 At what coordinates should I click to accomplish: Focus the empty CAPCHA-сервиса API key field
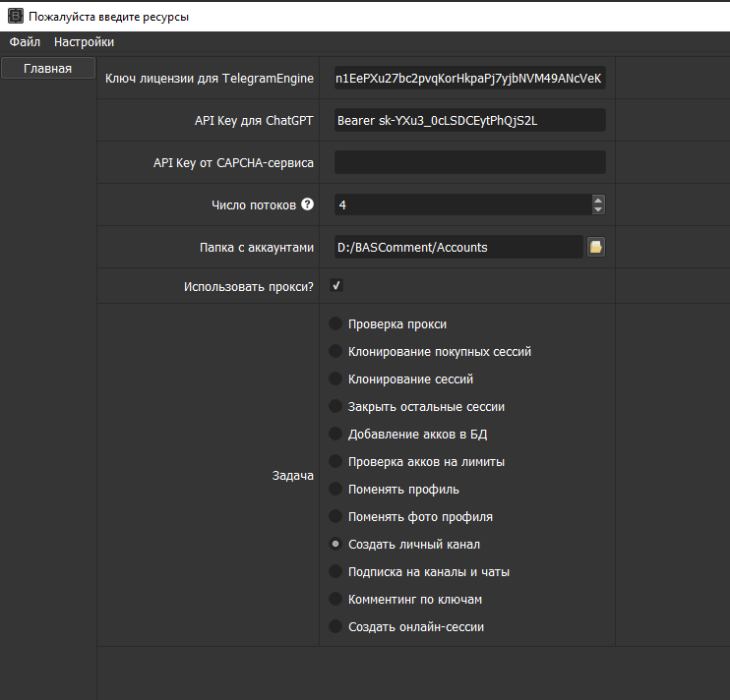(469, 162)
